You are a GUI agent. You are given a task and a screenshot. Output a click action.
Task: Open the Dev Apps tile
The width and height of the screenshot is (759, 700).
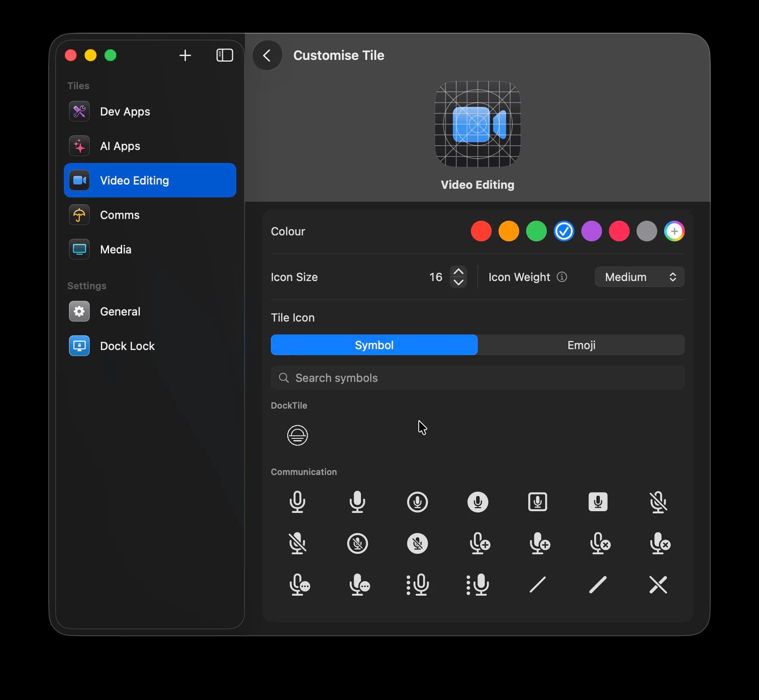(x=150, y=111)
